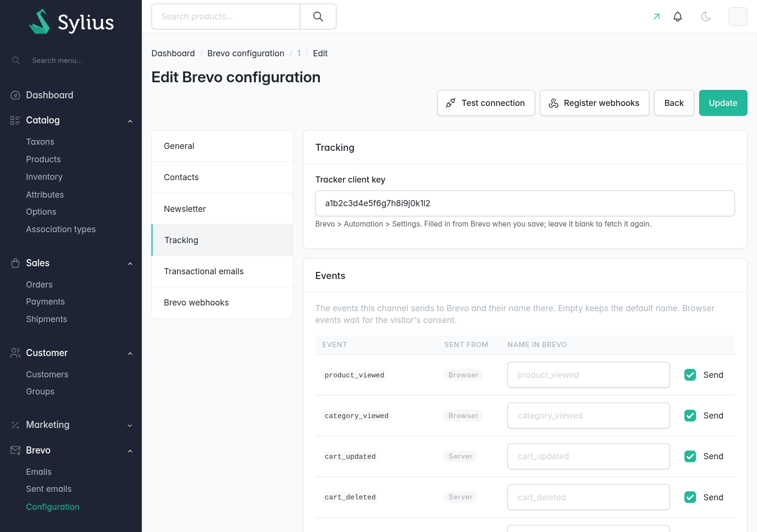Uncheck Send for category_viewed event

click(x=690, y=416)
